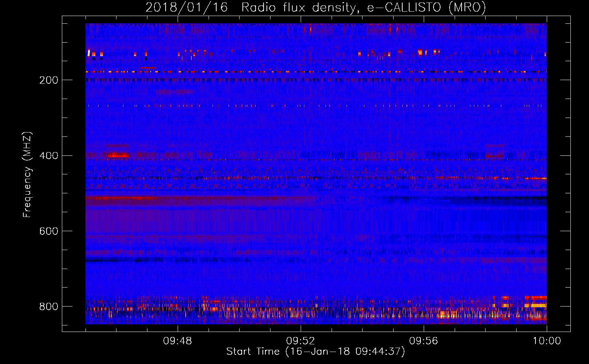Image resolution: width=589 pixels, height=364 pixels.
Task: Click the 'Start Time (16-Jan-18 09:44:37)' label
Action: point(316,352)
